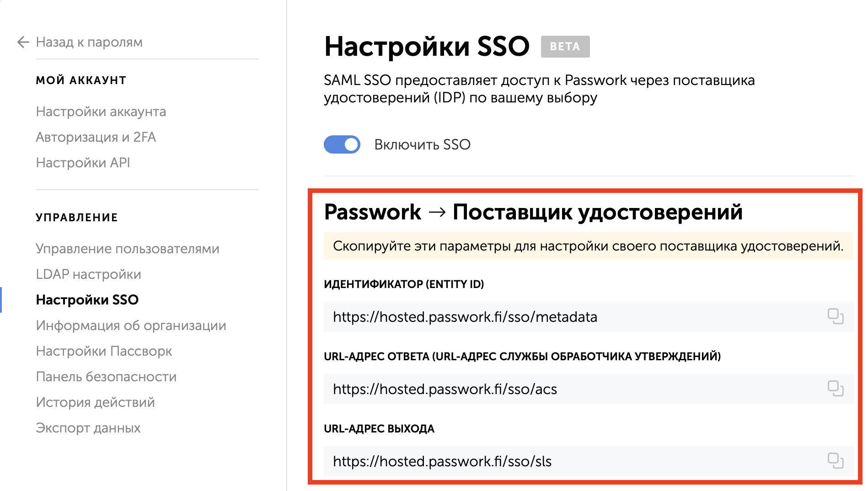Open the «LDAP настройки» page

pos(88,274)
